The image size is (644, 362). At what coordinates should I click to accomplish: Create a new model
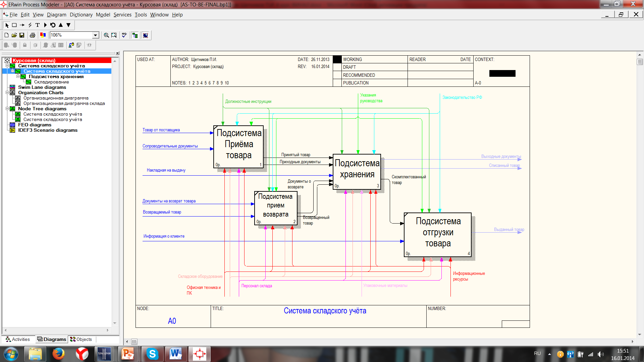click(6, 35)
